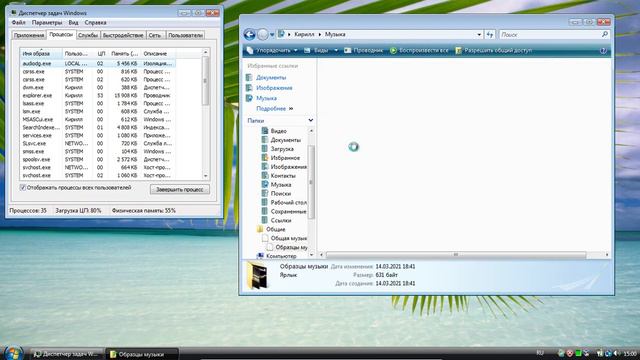The image size is (640, 360).
Task: Open the Windows Start orb
Action: (x=13, y=353)
